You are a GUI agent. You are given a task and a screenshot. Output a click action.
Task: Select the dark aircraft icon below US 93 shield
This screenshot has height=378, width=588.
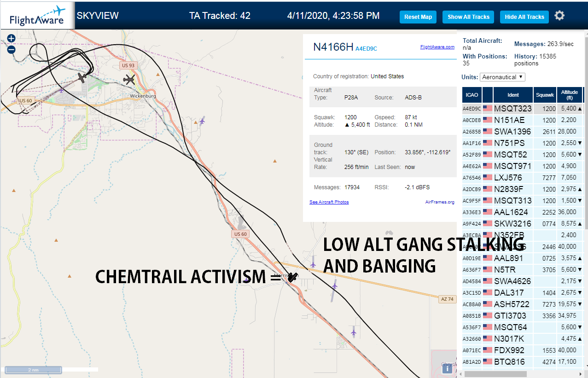click(129, 80)
